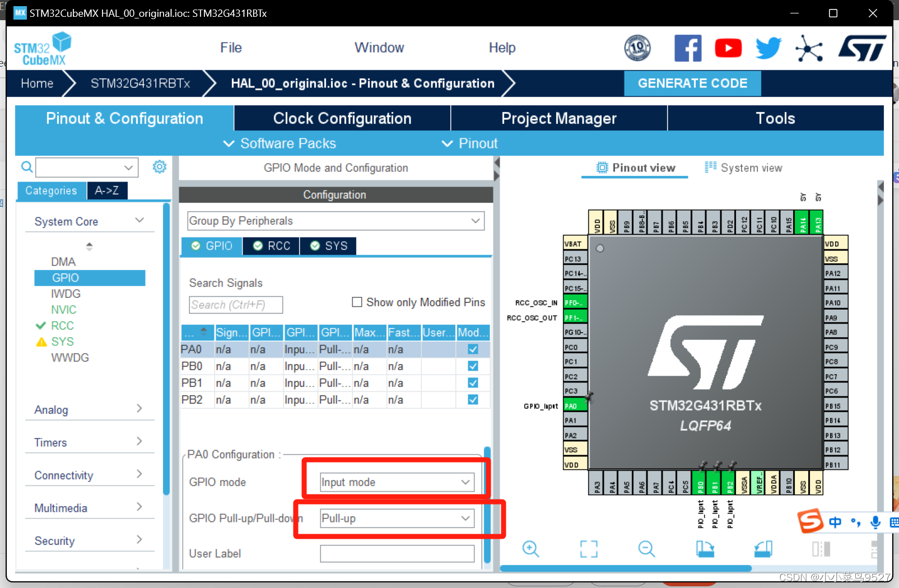Expand the Connectivity category

(x=139, y=474)
